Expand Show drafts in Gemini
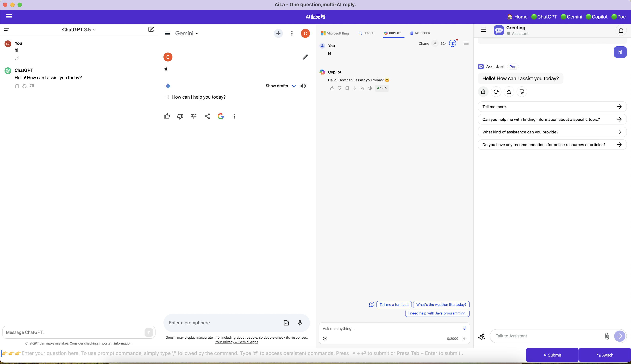631x364 pixels. 280,86
